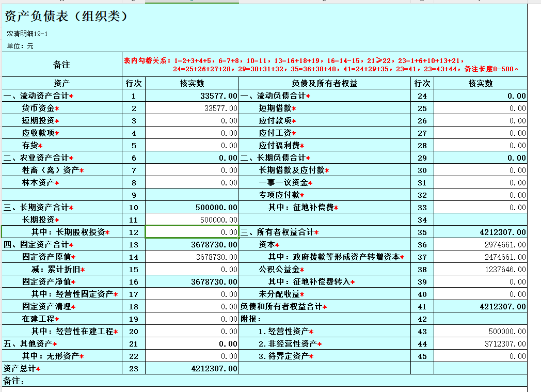Select the '2.非经营性资产' cell
Image resolution: width=541 pixels, height=392 pixels.
click(x=325, y=344)
